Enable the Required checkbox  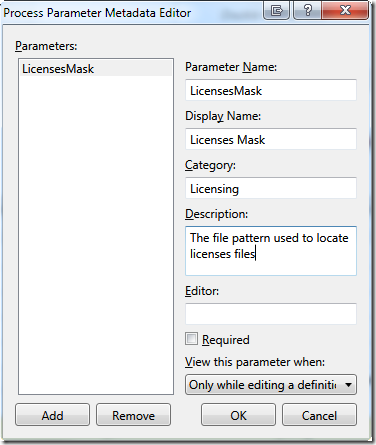click(192, 339)
